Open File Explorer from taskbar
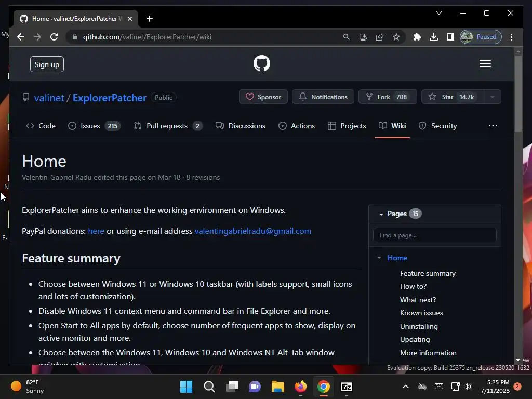 (277, 387)
